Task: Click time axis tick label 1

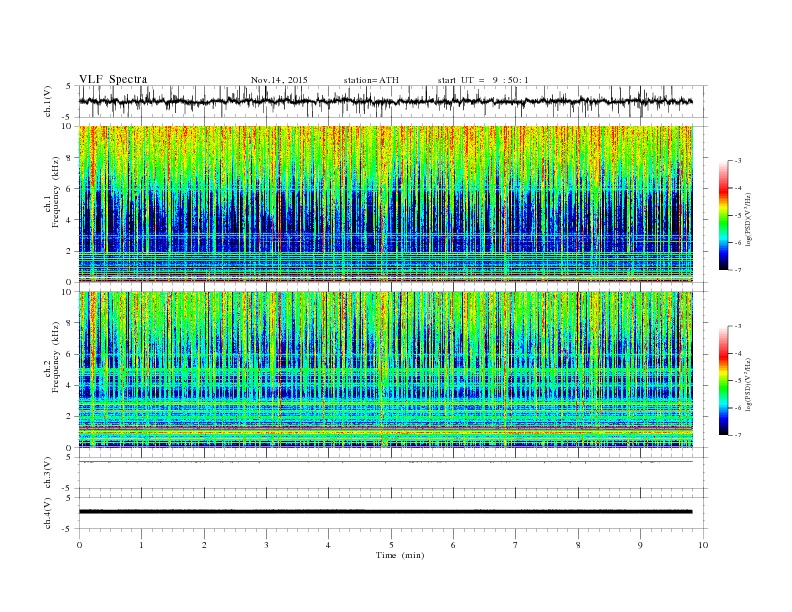Action: (x=141, y=545)
